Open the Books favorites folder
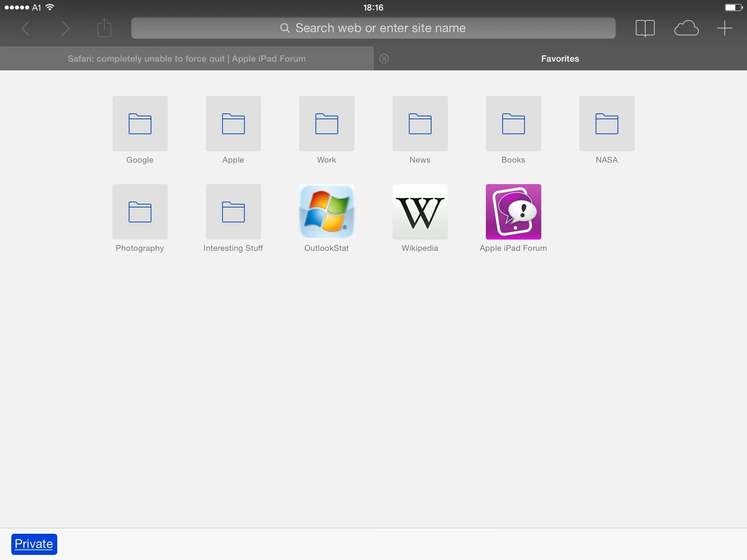The height and width of the screenshot is (560, 747). 513,124
